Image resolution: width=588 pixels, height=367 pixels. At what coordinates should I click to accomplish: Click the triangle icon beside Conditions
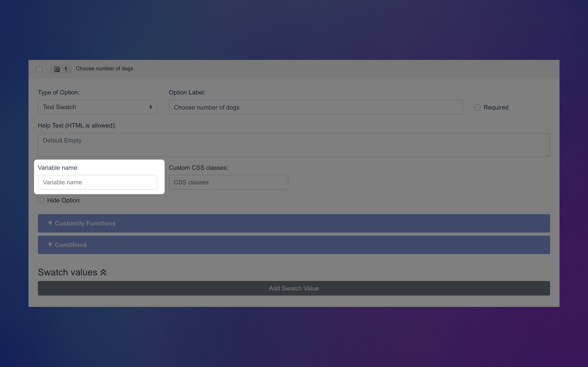(50, 245)
